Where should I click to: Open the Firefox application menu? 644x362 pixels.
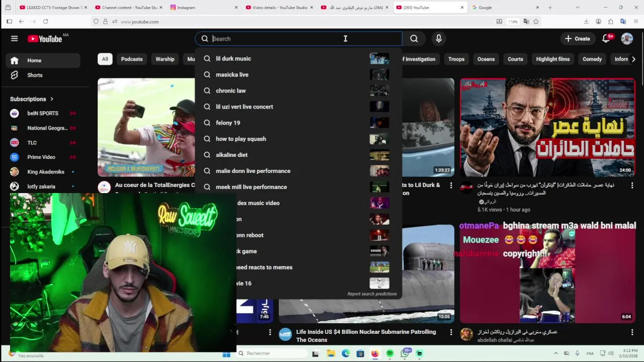(636, 22)
